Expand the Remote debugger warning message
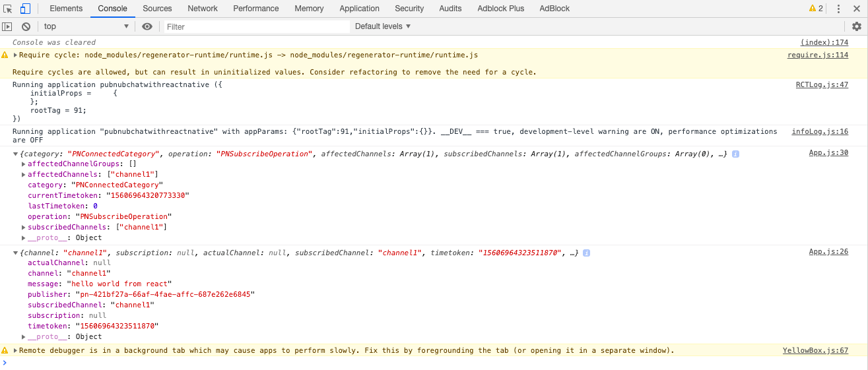 15,350
